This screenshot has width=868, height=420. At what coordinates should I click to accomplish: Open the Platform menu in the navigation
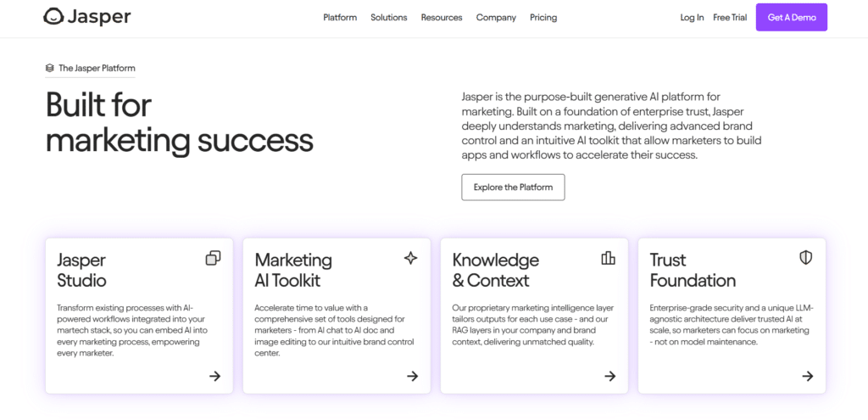pyautogui.click(x=340, y=17)
